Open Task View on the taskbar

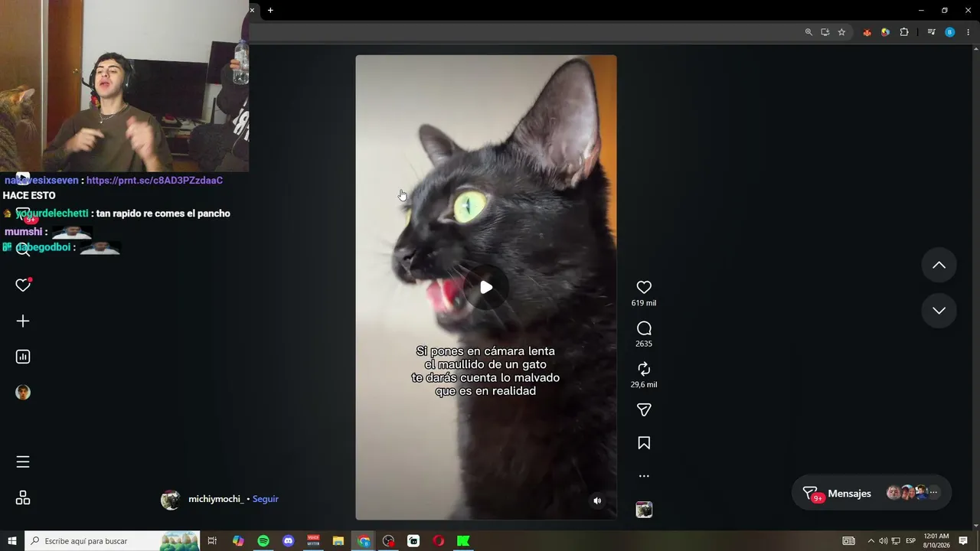pyautogui.click(x=213, y=541)
